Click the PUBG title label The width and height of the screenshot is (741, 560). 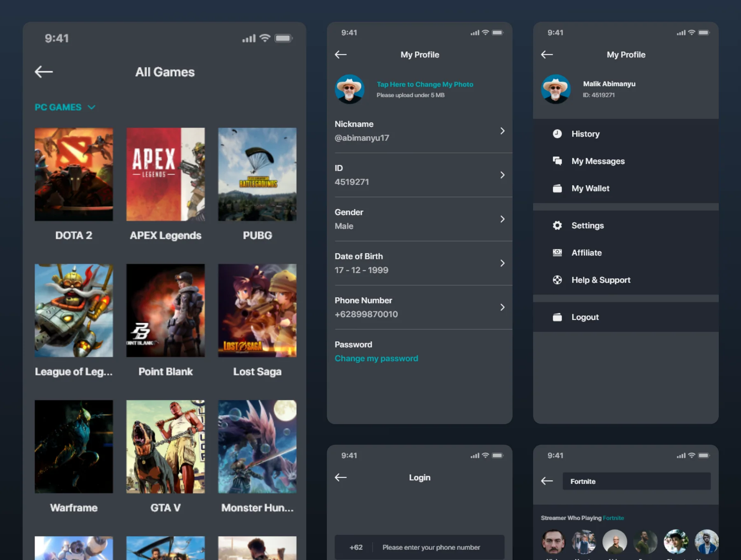coord(257,236)
